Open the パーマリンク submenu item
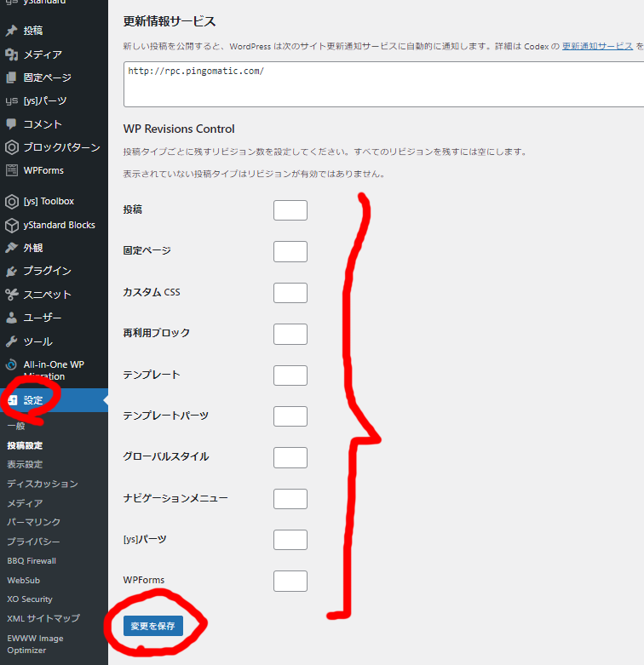 (x=34, y=522)
